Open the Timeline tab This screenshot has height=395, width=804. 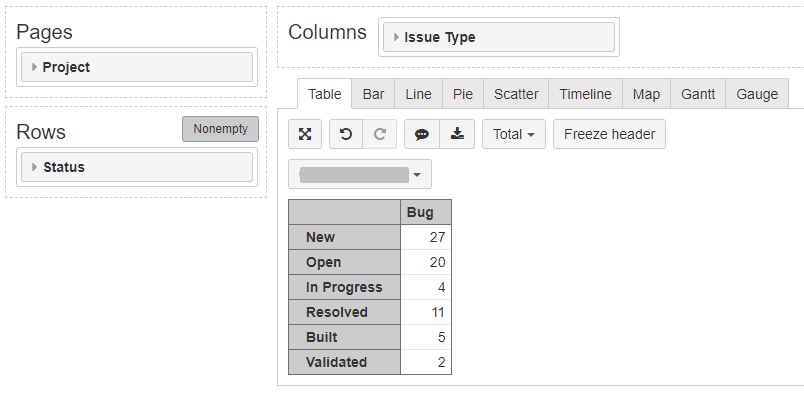585,94
